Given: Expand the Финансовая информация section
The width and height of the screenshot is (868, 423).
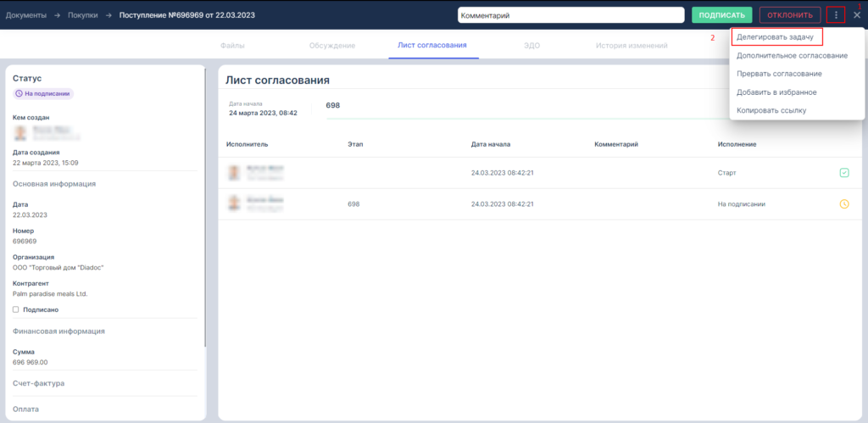Looking at the screenshot, I should (58, 331).
